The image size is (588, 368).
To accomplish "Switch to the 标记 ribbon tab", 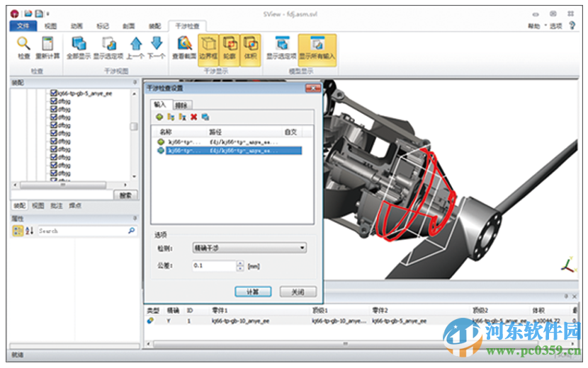I will 103,26.
